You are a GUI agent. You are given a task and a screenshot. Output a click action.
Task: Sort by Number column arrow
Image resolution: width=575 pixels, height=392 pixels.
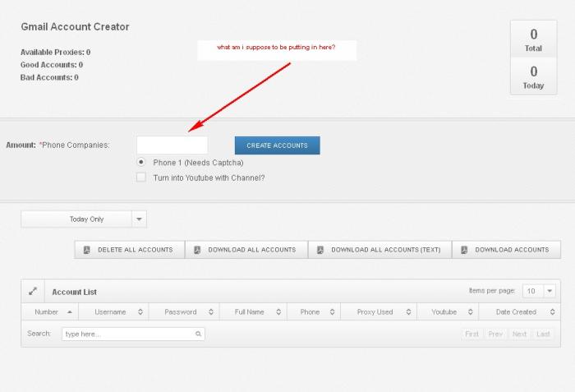70,312
